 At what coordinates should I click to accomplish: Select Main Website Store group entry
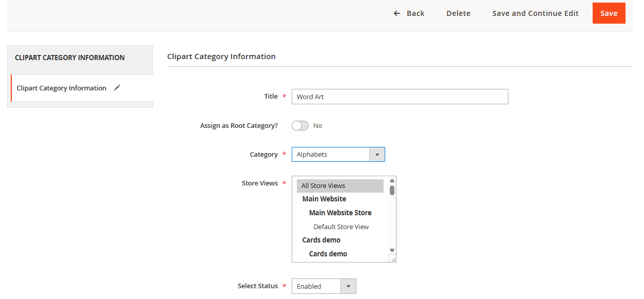pyautogui.click(x=340, y=213)
